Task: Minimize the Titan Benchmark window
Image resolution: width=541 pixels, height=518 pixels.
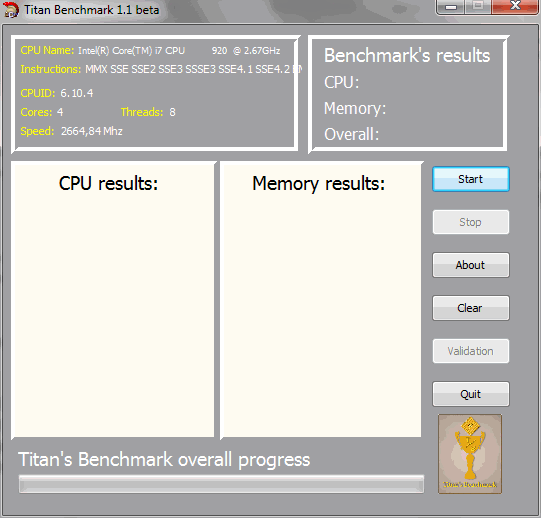Action: (x=451, y=6)
